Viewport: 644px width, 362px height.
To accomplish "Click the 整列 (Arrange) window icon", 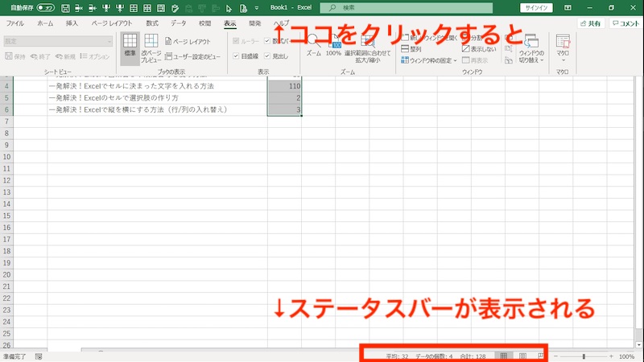I will click(x=411, y=49).
